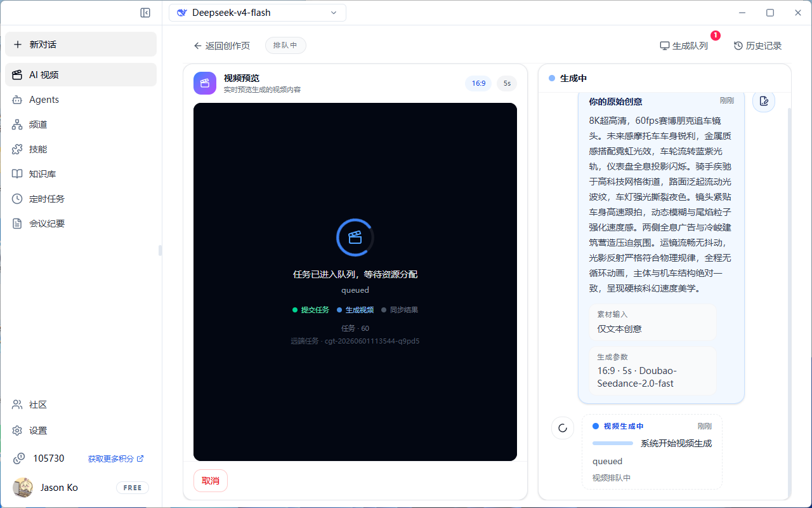
Task: Click the 5s duration chip
Action: [507, 83]
